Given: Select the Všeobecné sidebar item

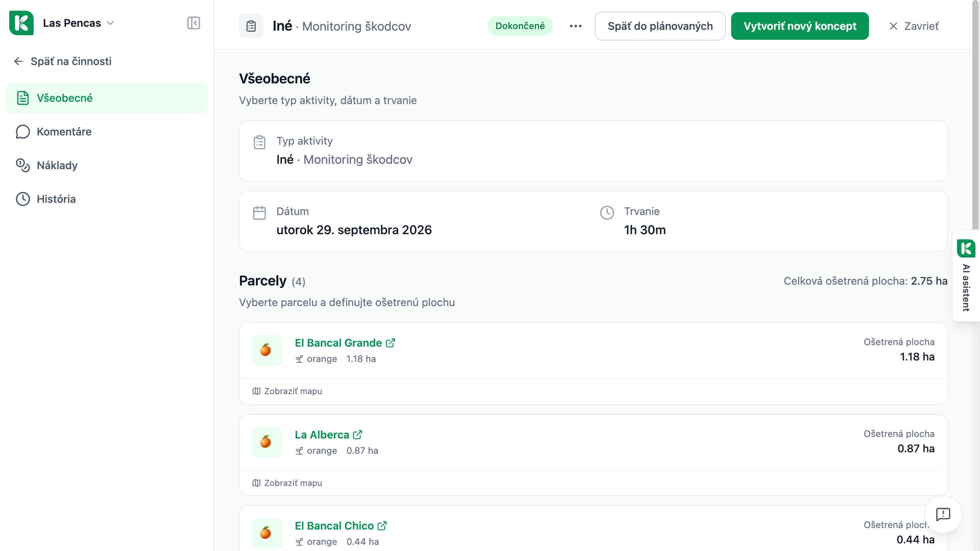Looking at the screenshot, I should [107, 98].
